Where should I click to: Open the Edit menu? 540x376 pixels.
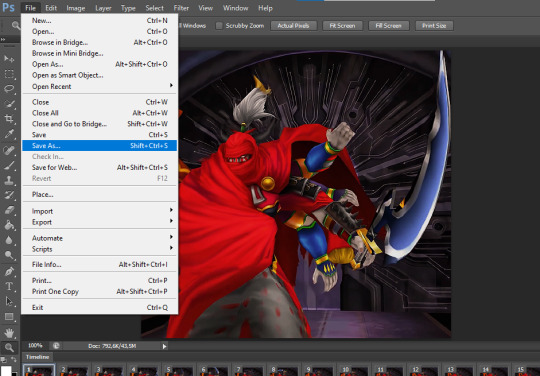tap(51, 8)
